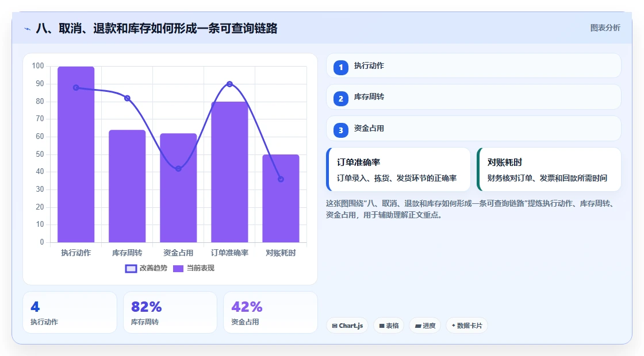
Task: Click the 执行动作 bar in the chart
Action: [x=76, y=154]
